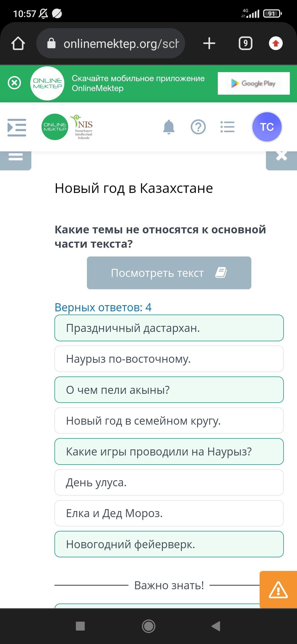Tap the orange warning report icon
The width and height of the screenshot is (297, 644).
(278, 590)
